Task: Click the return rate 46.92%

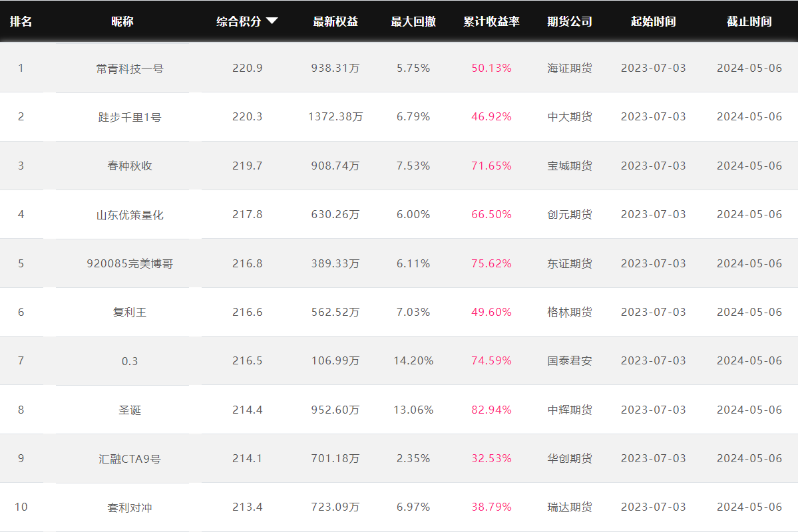Action: (491, 116)
